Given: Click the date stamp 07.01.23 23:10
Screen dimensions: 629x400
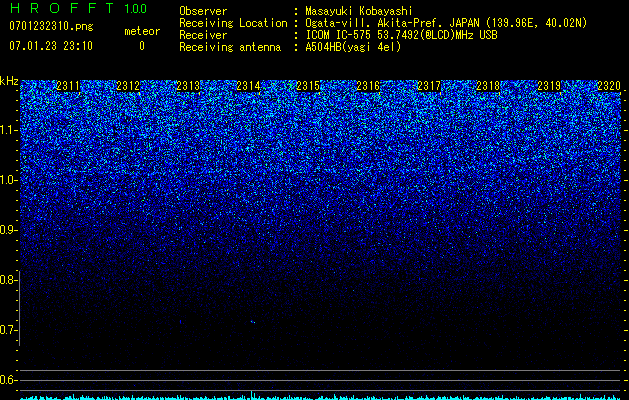Looking at the screenshot, I should click(x=51, y=46).
